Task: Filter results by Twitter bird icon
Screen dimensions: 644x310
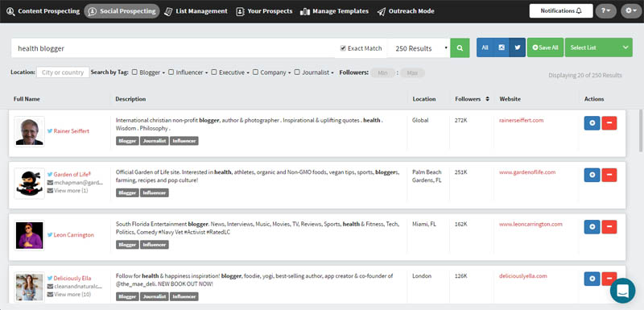Action: [518, 48]
